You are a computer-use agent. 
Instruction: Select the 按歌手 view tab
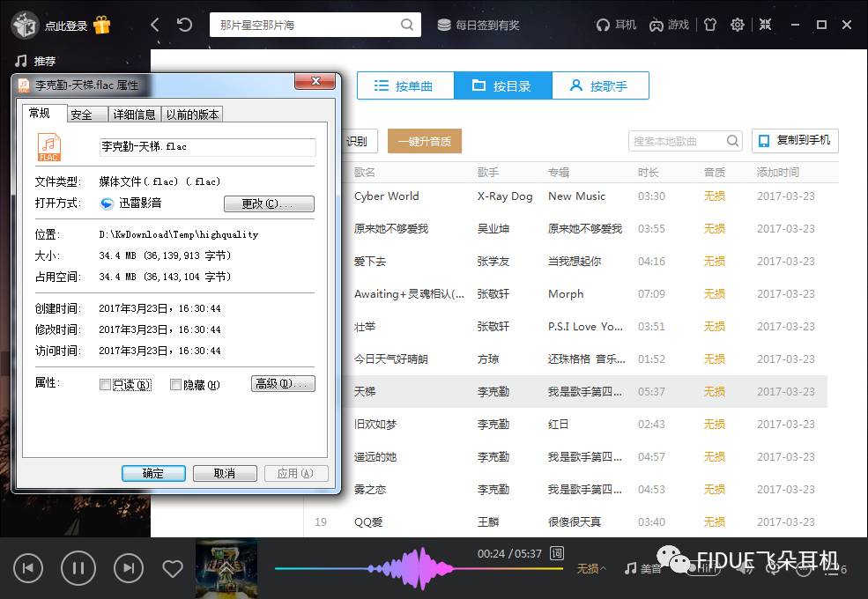(600, 85)
